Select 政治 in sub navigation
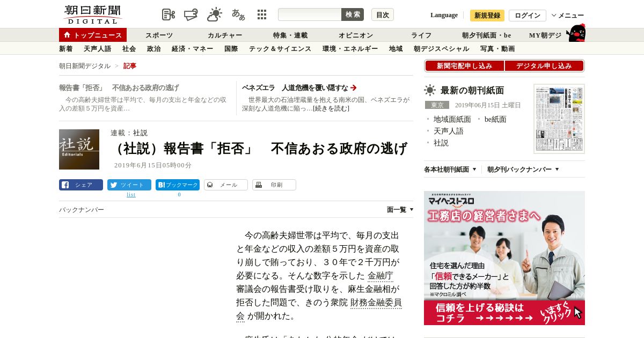 click(x=153, y=49)
